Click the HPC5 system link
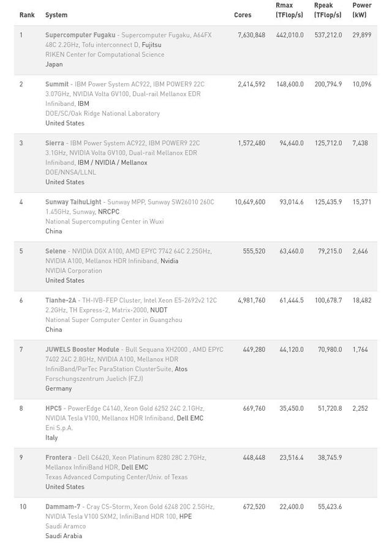This screenshot has width=392, height=543. click(x=54, y=408)
